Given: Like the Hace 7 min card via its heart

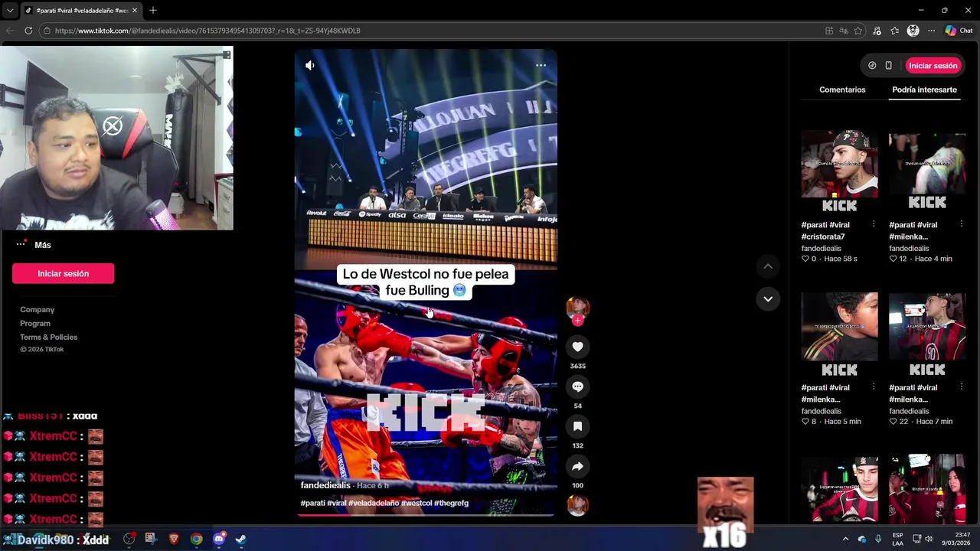Looking at the screenshot, I should [x=893, y=422].
